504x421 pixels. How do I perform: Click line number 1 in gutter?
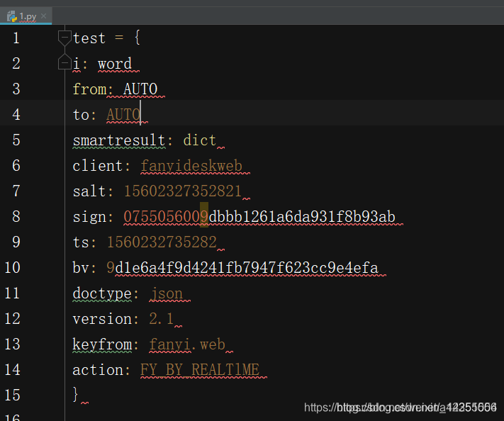tap(16, 38)
